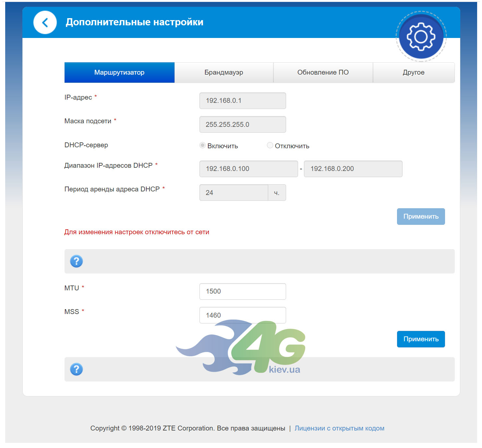Click the hours unit 'ч.' box
Viewport: 482px width, 448px height.
click(277, 193)
